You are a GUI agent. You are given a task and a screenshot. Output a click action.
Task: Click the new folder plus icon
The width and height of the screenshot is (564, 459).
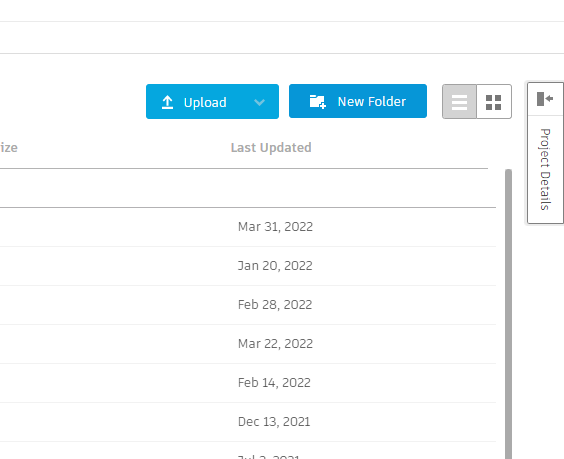[x=318, y=101]
